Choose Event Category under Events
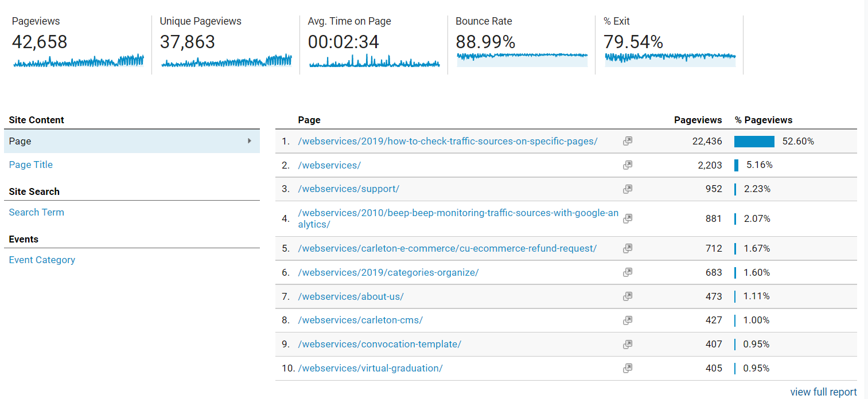This screenshot has height=399, width=868. (x=42, y=260)
